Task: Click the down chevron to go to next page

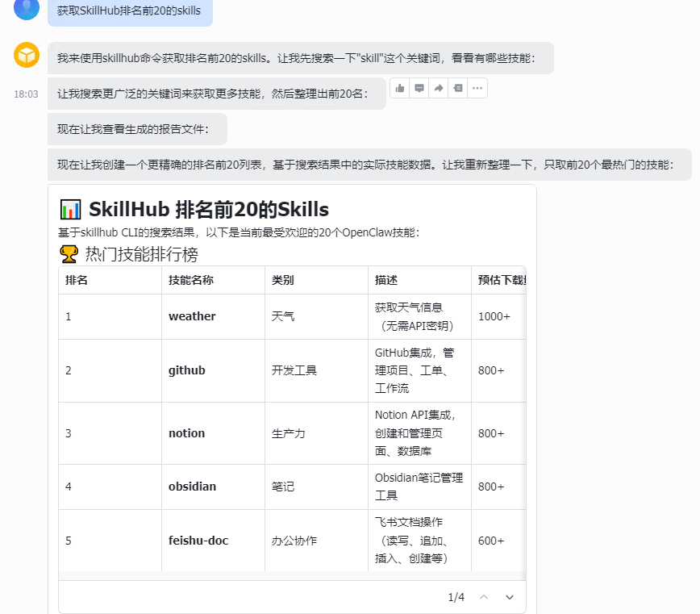Action: pos(510,597)
